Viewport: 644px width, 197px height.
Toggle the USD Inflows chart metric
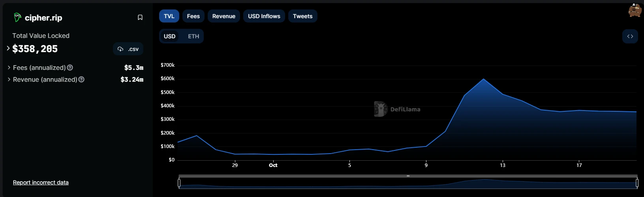click(264, 16)
